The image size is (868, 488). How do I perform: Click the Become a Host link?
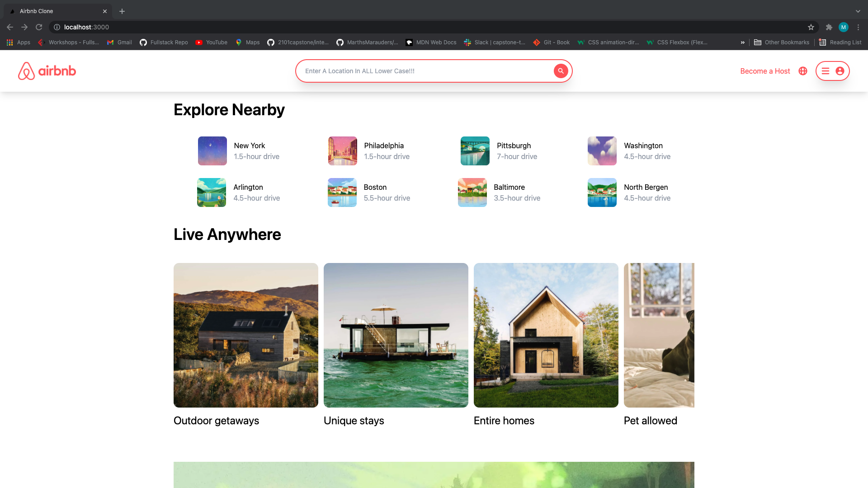(765, 71)
